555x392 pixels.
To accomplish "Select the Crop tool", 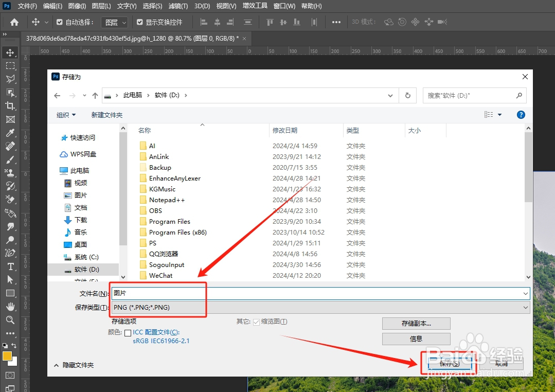I will tap(10, 106).
